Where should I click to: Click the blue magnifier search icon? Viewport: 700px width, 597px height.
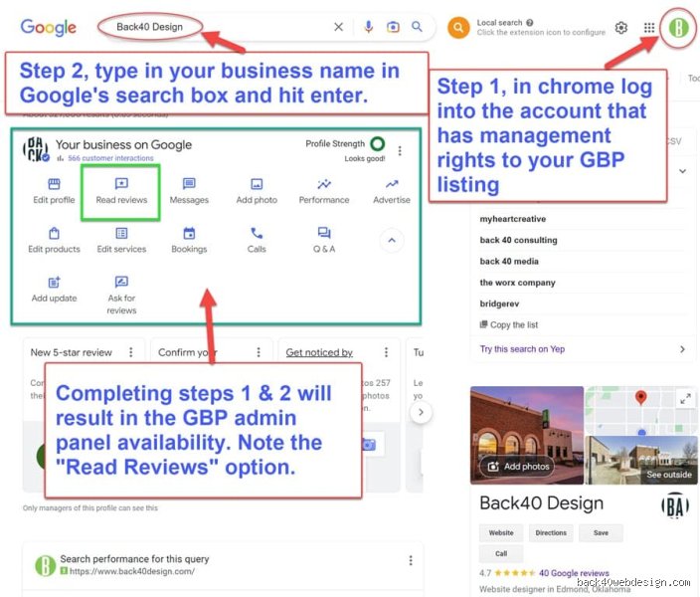pyautogui.click(x=417, y=27)
